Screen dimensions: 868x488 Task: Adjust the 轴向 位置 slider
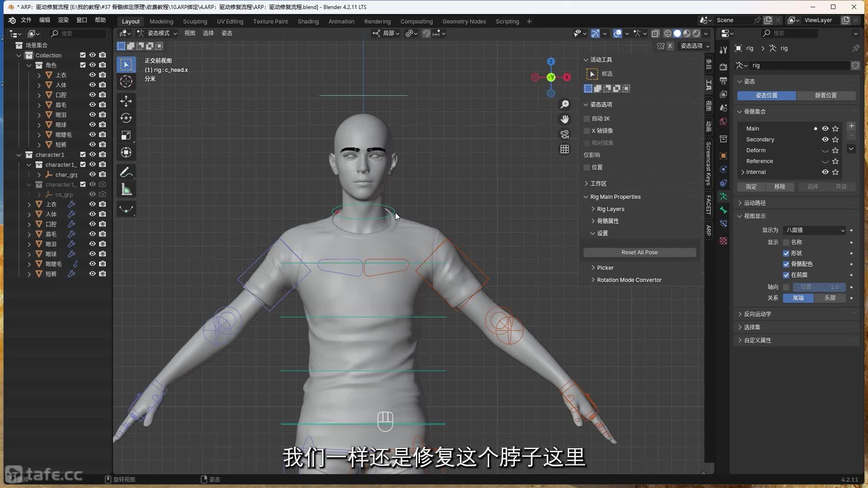819,287
